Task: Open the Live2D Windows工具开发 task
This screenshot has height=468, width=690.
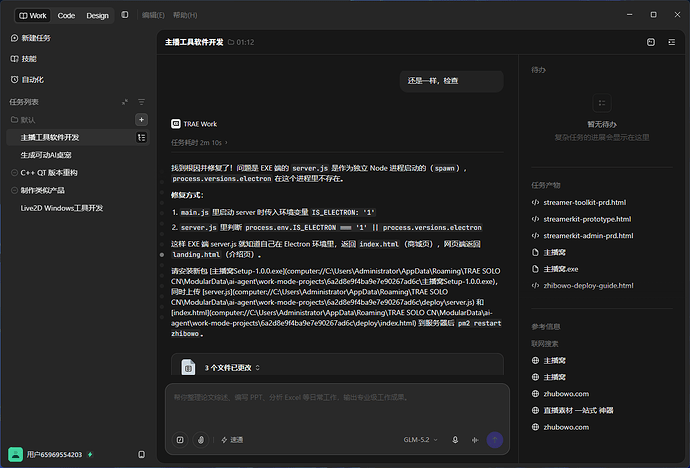Action: pyautogui.click(x=62, y=208)
